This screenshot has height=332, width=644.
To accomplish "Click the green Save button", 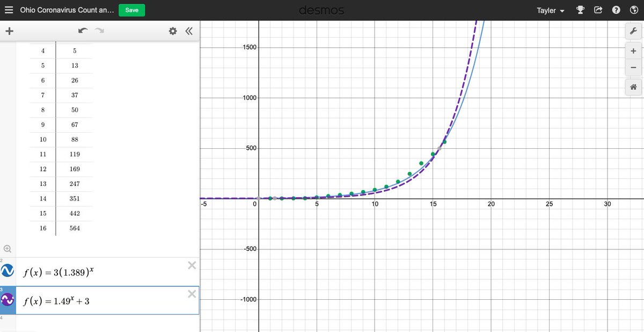I will 131,10.
